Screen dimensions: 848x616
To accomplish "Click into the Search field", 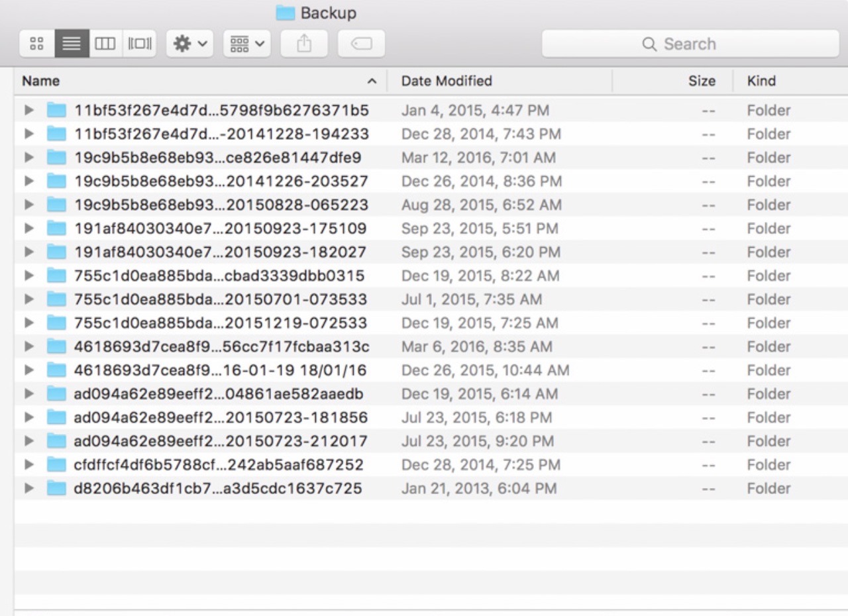I will [x=689, y=44].
